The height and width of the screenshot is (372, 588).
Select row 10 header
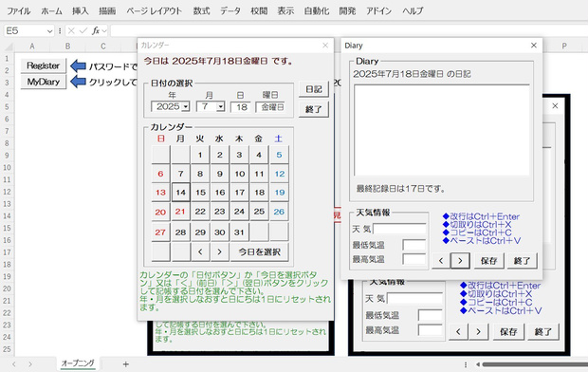pos(8,167)
